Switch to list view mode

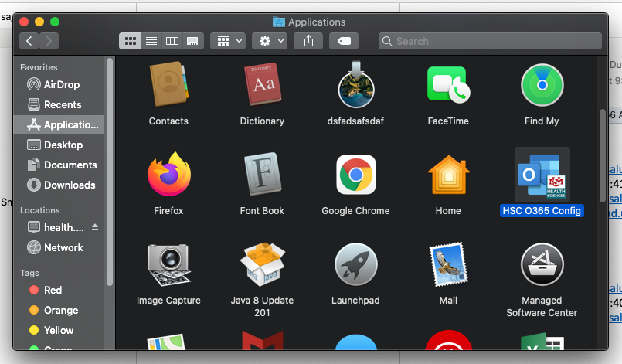point(151,41)
